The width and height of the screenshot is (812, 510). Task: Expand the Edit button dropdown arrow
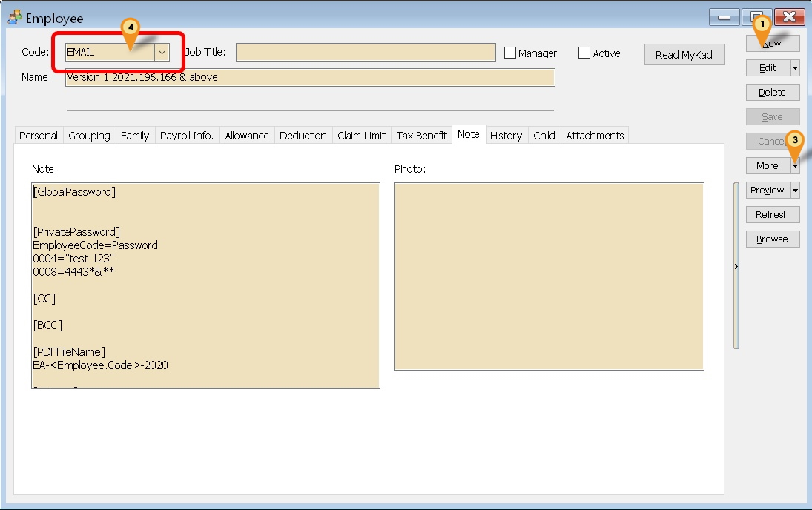point(793,67)
